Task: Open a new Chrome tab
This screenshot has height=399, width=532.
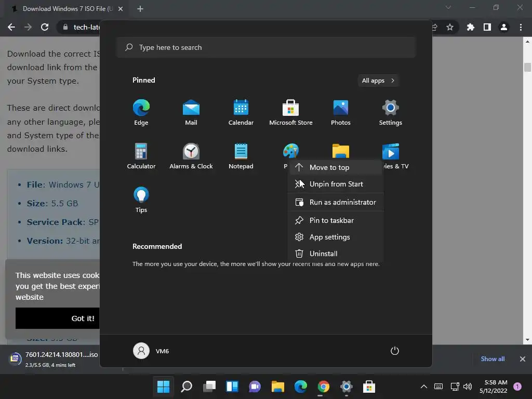Action: tap(140, 9)
